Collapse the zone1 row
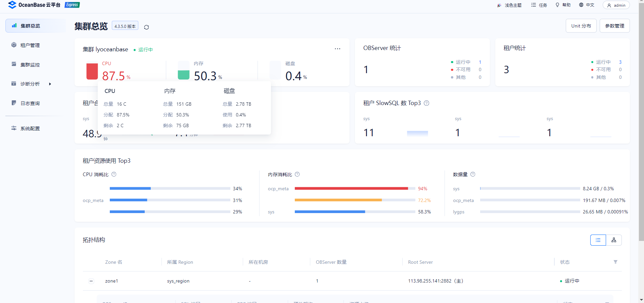The width and height of the screenshot is (644, 303). click(x=91, y=281)
